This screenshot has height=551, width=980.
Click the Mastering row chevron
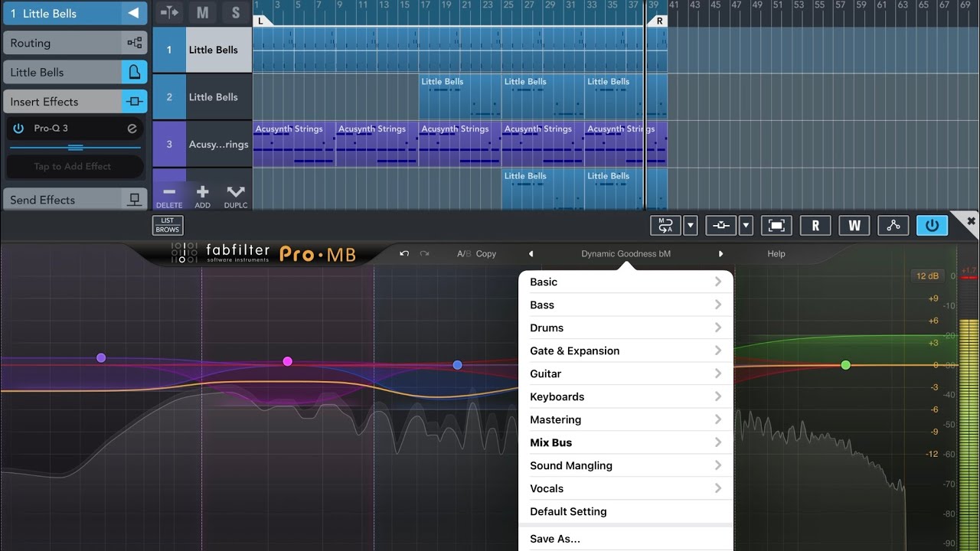(x=718, y=419)
